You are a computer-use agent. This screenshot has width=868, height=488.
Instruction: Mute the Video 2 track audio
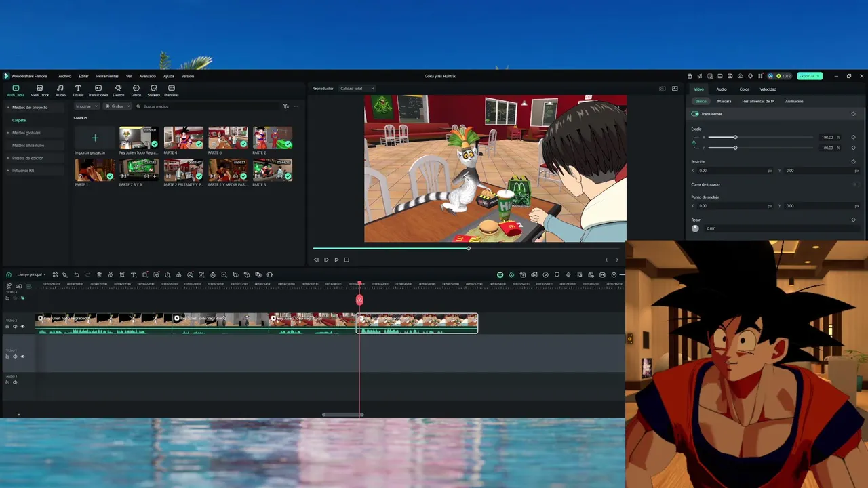[15, 327]
